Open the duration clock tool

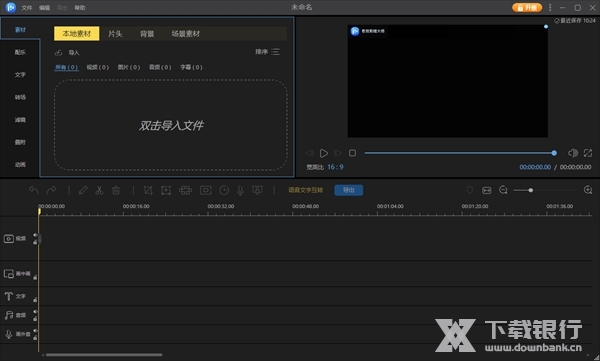coord(224,190)
